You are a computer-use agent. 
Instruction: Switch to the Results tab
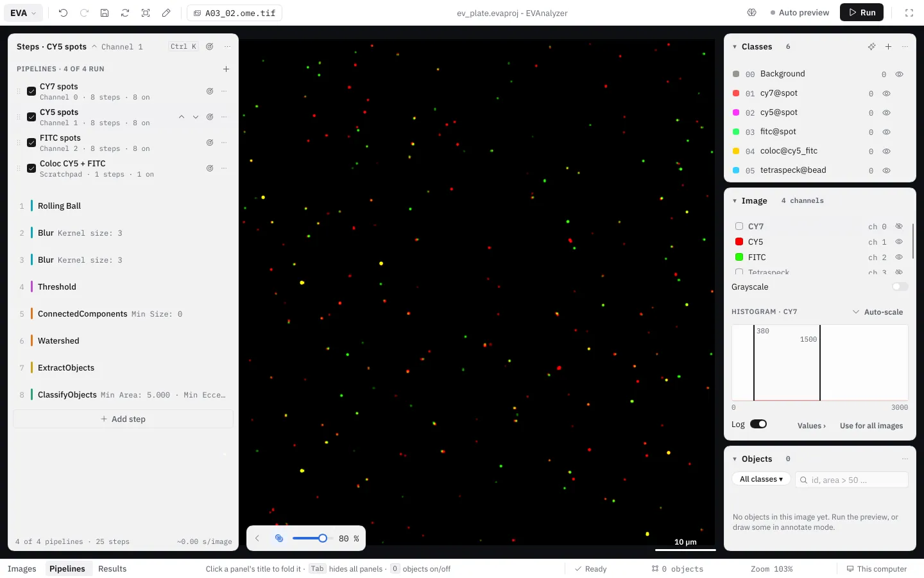click(112, 569)
